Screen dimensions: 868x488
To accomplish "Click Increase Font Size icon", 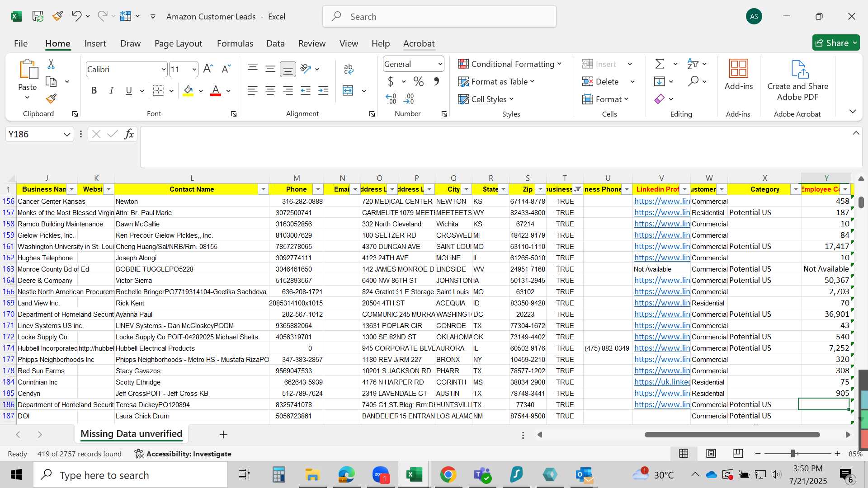I will click(x=208, y=69).
